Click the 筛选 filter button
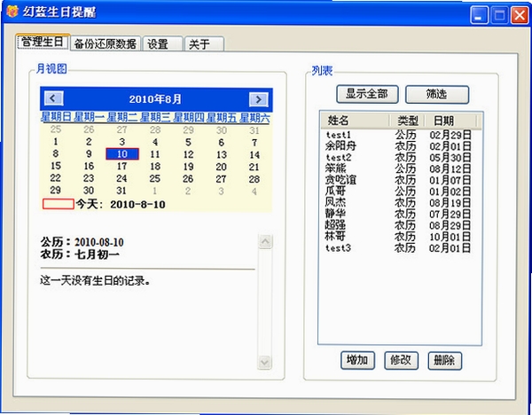The image size is (532, 415). 437,94
